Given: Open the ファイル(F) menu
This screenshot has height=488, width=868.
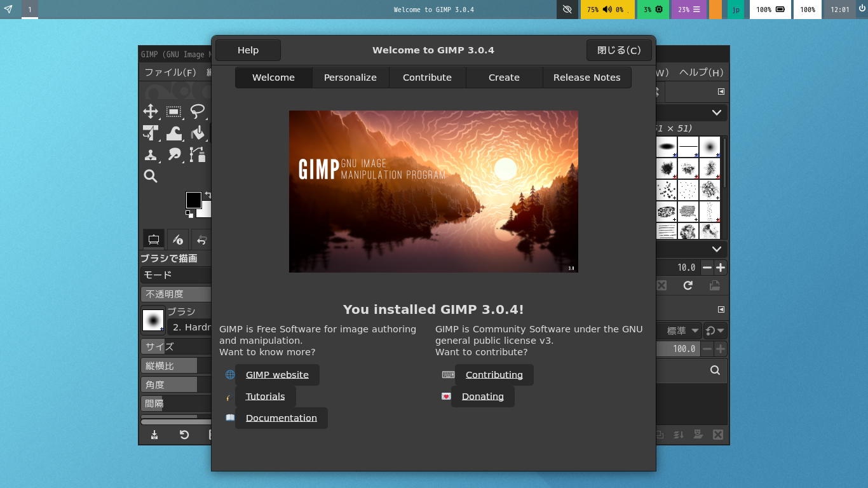Looking at the screenshot, I should [x=170, y=72].
